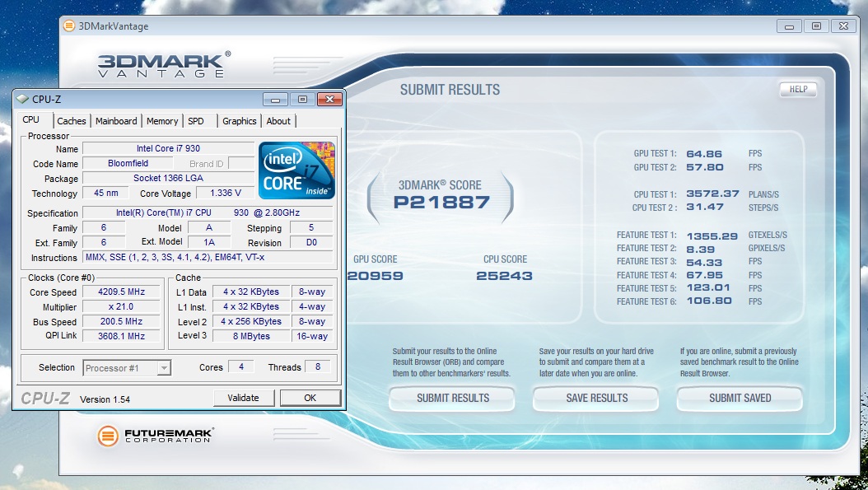Click the Futuremark Corporation logo

click(155, 436)
